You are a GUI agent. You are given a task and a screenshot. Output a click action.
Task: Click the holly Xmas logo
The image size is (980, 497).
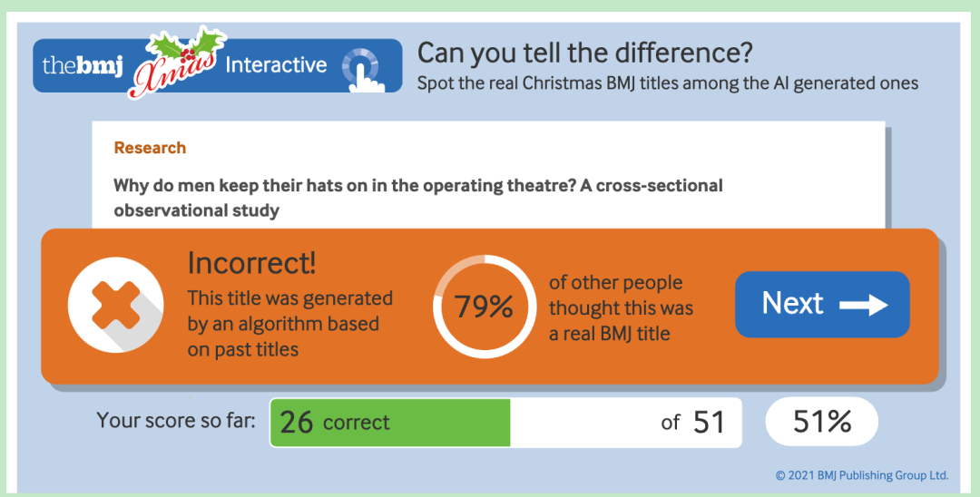(178, 63)
